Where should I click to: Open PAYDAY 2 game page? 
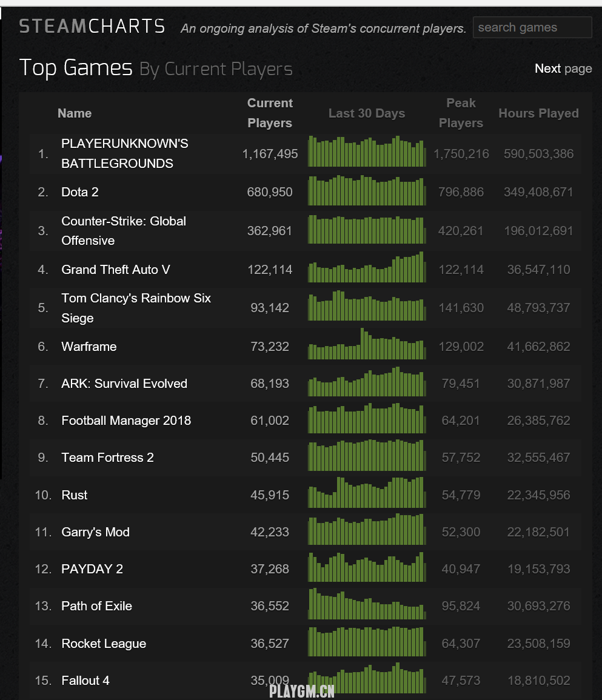point(92,569)
